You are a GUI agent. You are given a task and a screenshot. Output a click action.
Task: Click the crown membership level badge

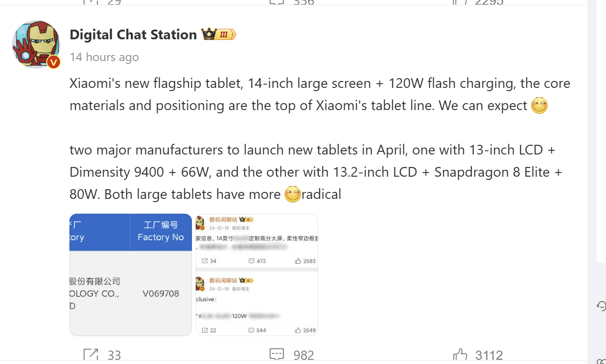pyautogui.click(x=218, y=35)
